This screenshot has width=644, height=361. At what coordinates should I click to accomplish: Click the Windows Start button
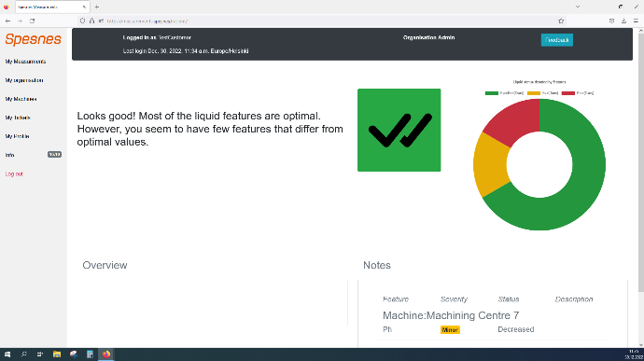(x=7, y=354)
